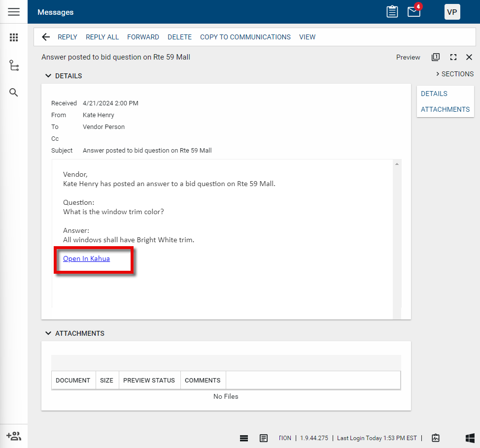Open the tasks clipboard icon
This screenshot has height=448, width=480.
[x=392, y=12]
